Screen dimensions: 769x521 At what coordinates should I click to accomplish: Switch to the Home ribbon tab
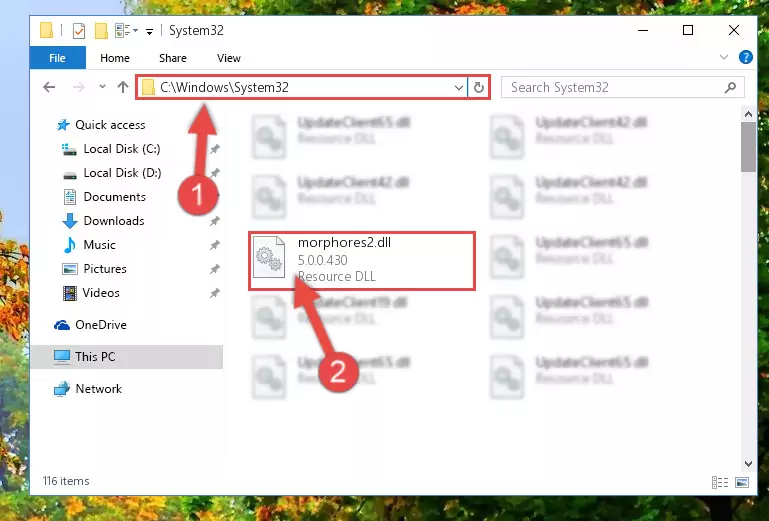click(x=115, y=58)
